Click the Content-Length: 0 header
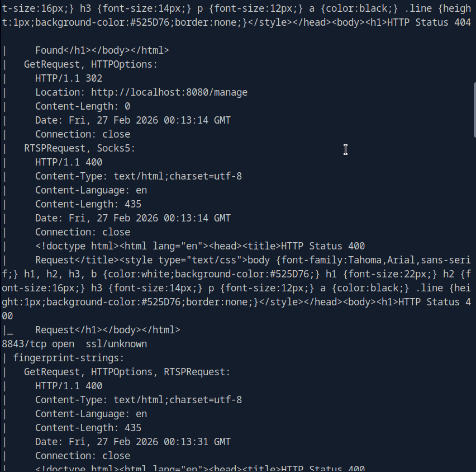 coord(83,106)
